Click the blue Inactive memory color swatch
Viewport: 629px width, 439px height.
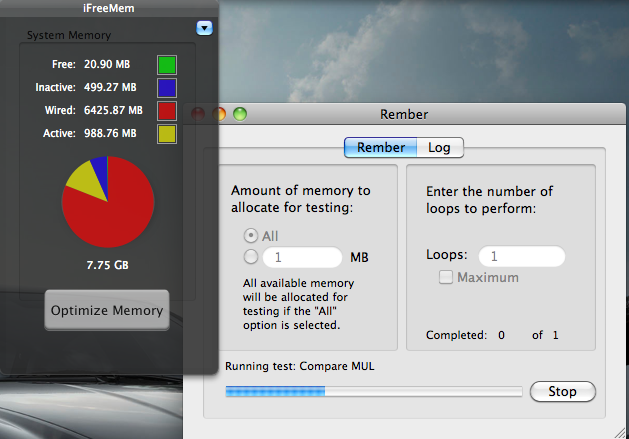pyautogui.click(x=166, y=88)
